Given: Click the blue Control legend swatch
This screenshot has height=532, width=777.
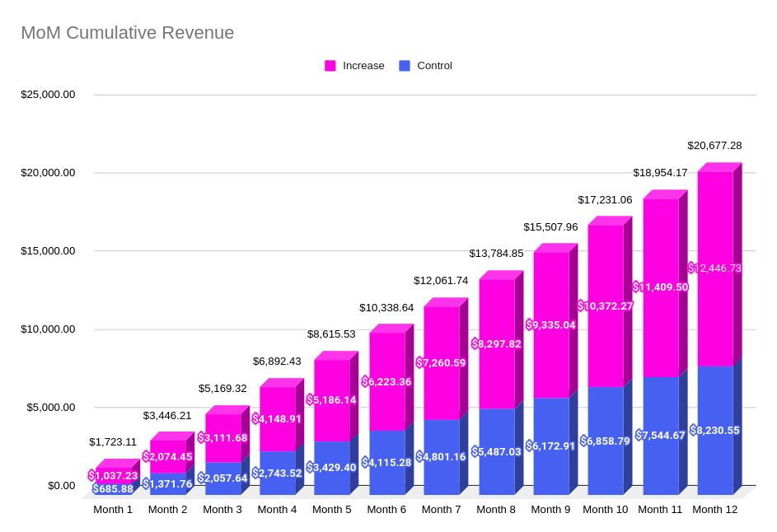Looking at the screenshot, I should pos(405,66).
